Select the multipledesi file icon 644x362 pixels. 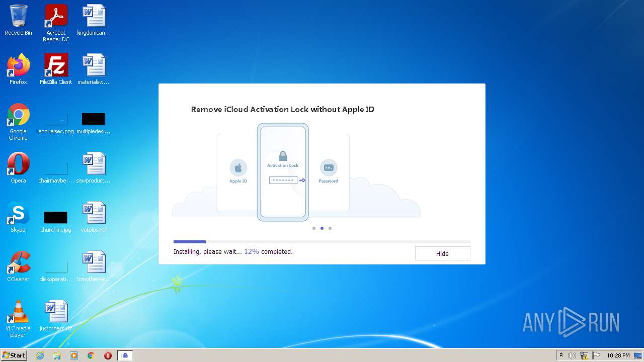(x=94, y=124)
